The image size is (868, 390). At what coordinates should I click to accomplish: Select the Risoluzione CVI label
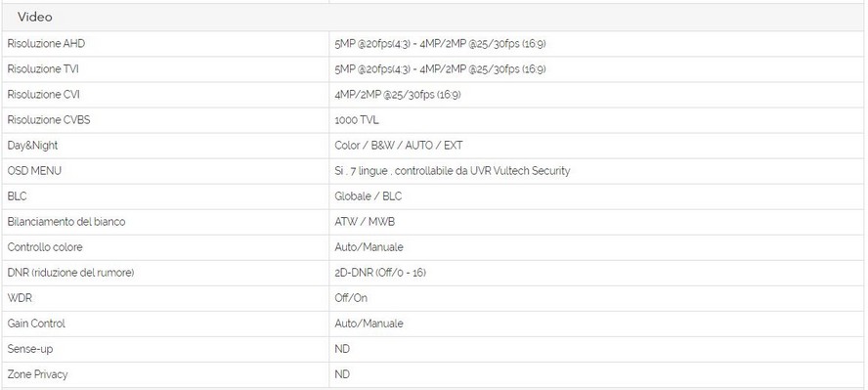tap(43, 95)
